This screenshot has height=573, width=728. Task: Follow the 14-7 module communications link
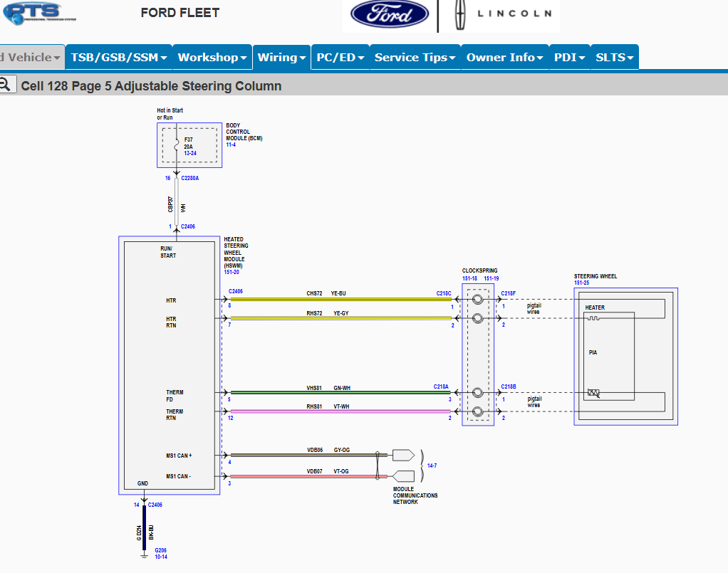(x=431, y=466)
